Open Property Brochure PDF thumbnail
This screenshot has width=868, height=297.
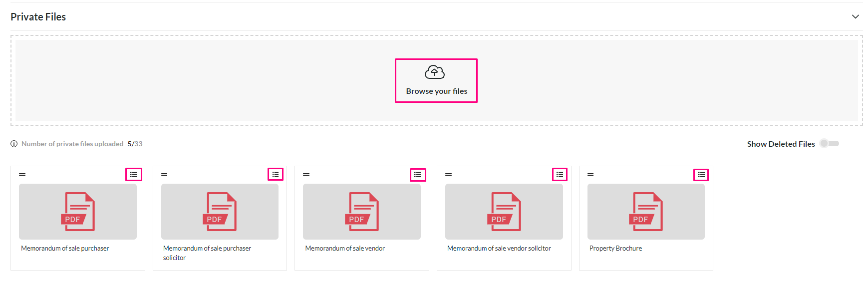tap(646, 212)
